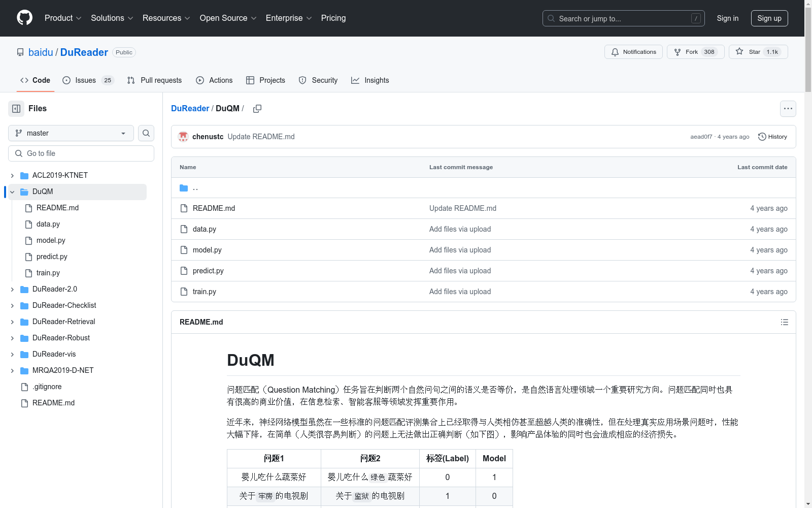
Task: Open the Resources menu
Action: [166, 18]
